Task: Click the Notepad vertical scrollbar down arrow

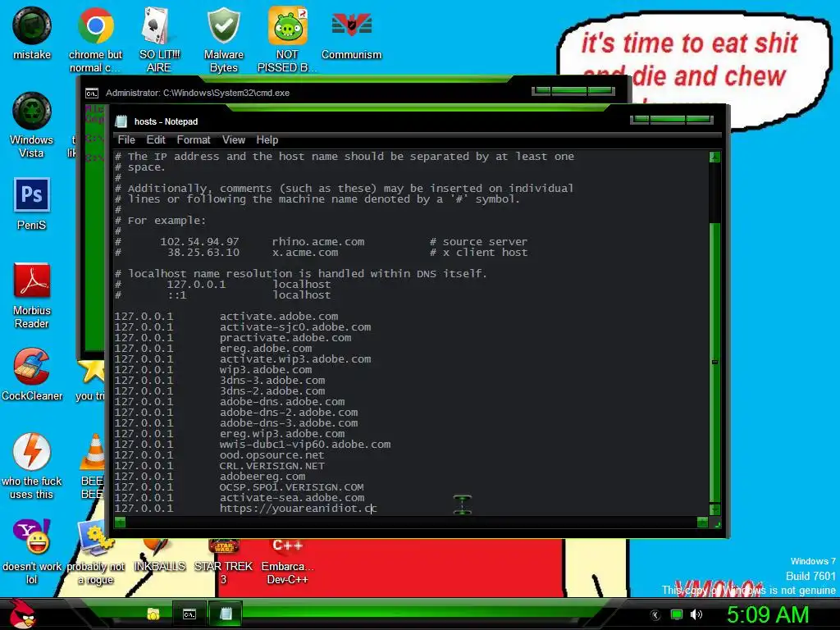Action: click(x=714, y=509)
